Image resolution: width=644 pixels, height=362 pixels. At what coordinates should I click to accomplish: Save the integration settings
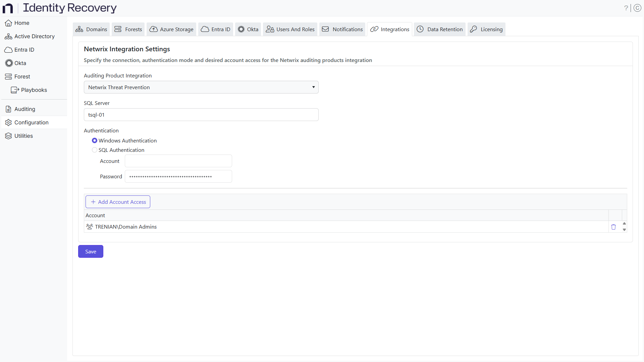[90, 251]
